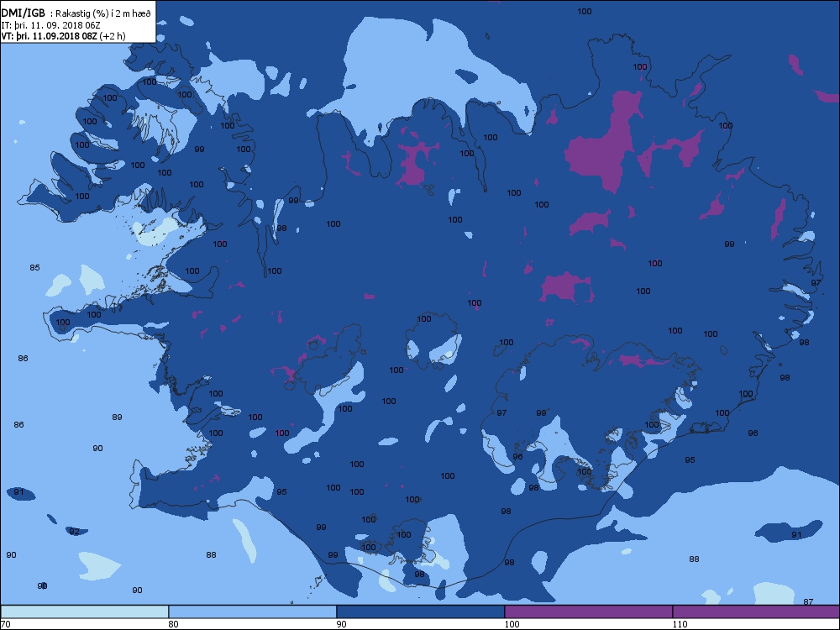Viewport: 840px width, 630px height.
Task: Click the 'VT: þri. 11.09.2018 08Z (+2 h)' line
Action: click(x=63, y=36)
